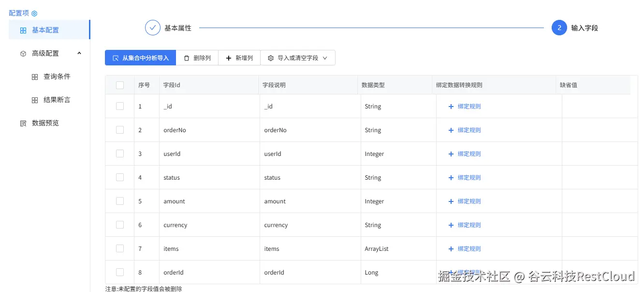Viewport: 644px width, 292px height.
Task: Click the gear icon beside 配置项
Action: coord(34,14)
